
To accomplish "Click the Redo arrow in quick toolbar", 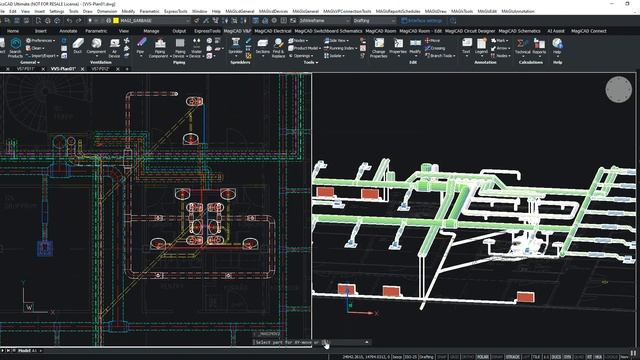I will tap(78, 20).
